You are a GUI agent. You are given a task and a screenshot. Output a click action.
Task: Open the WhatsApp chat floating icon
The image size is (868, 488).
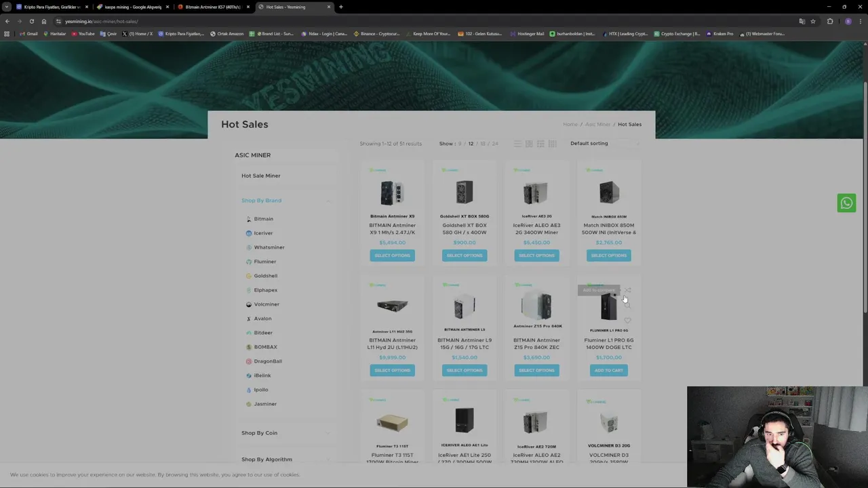[x=846, y=203]
